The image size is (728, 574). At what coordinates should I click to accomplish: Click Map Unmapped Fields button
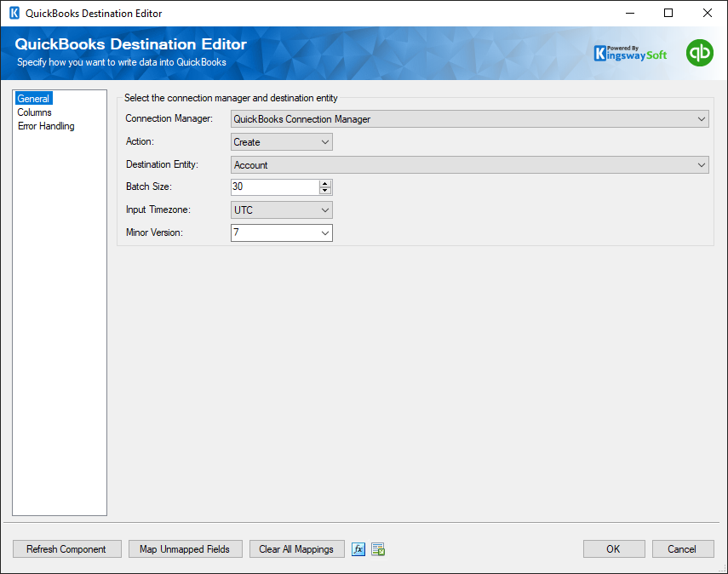pyautogui.click(x=186, y=549)
